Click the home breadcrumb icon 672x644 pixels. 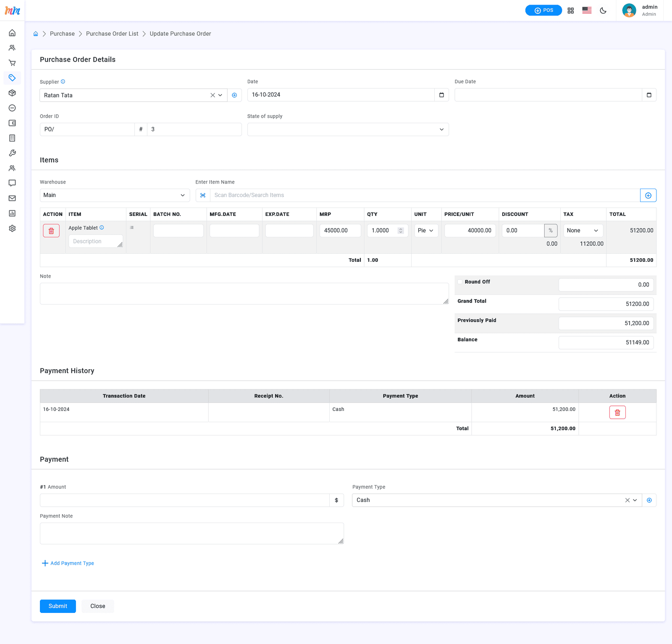pos(36,34)
